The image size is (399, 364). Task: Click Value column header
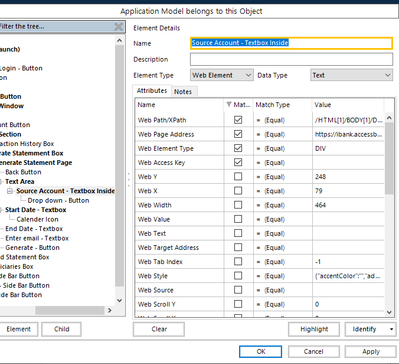(x=348, y=105)
